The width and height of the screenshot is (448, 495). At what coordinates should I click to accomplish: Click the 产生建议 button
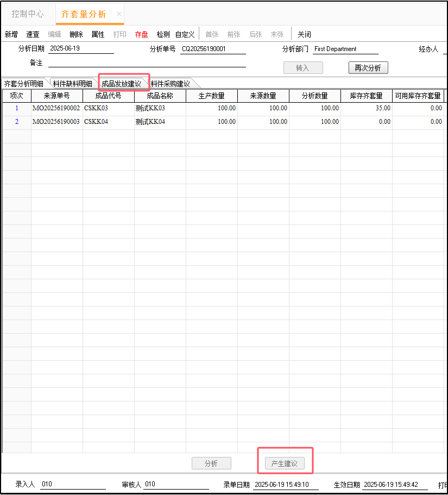(285, 463)
